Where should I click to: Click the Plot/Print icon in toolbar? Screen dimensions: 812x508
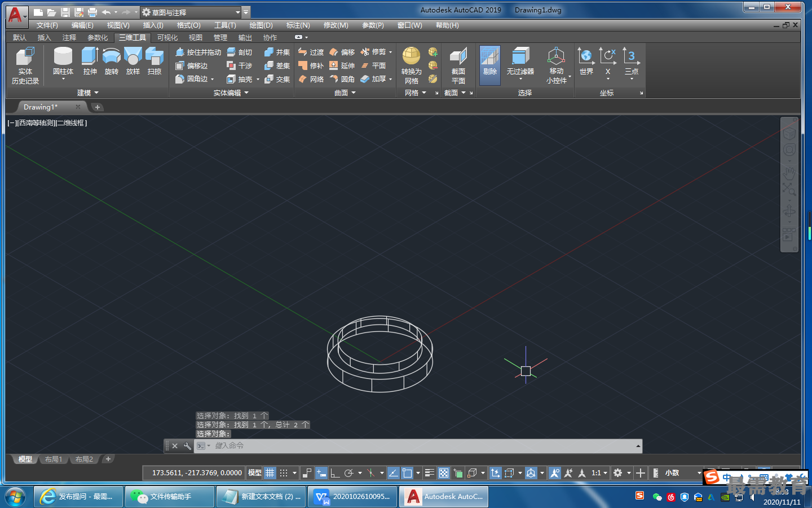92,12
